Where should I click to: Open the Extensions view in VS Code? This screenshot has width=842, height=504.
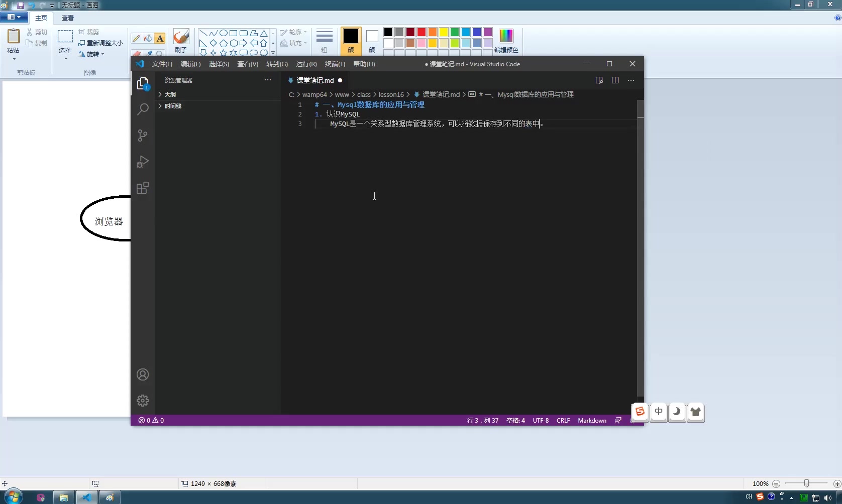pos(143,188)
